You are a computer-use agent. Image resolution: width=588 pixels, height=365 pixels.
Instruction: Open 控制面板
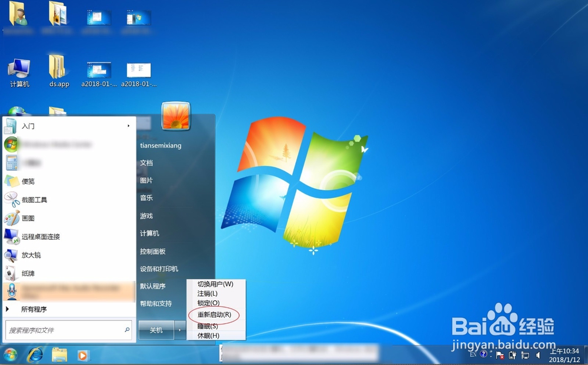click(153, 251)
